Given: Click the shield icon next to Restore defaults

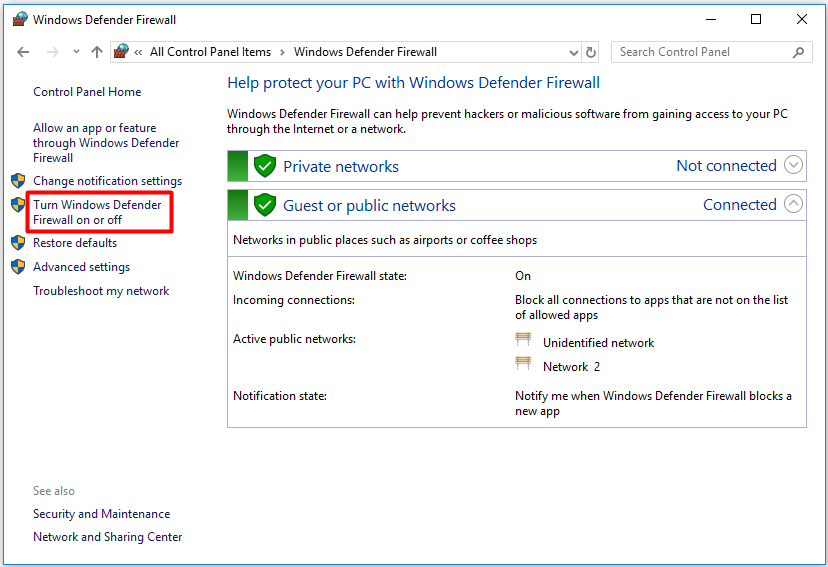Looking at the screenshot, I should [x=17, y=243].
